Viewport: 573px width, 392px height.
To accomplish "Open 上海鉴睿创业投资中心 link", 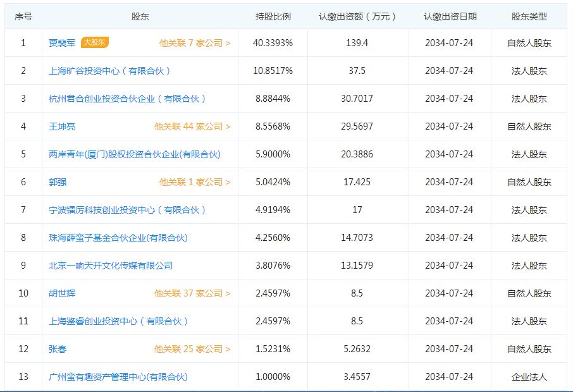I will [x=118, y=321].
